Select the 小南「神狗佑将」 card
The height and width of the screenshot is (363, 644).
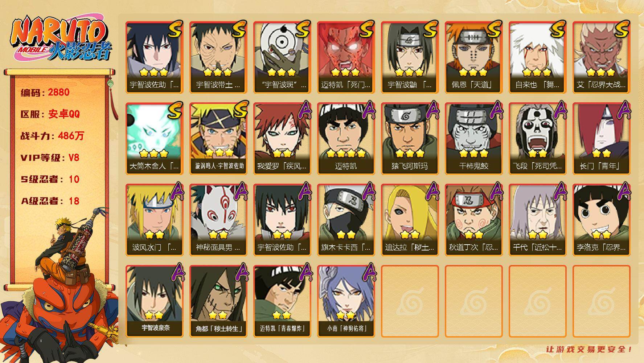[x=346, y=301]
